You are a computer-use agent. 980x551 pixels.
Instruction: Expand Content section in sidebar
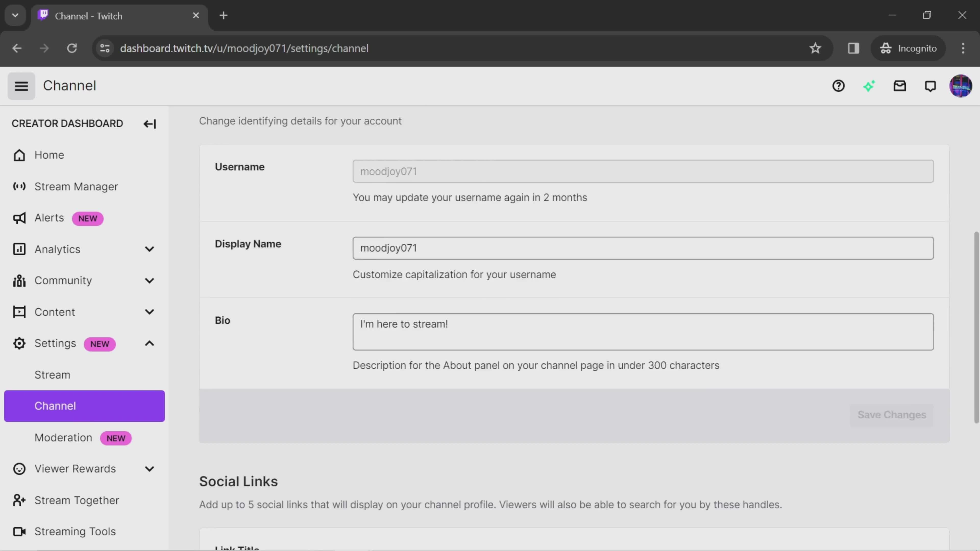pos(149,311)
